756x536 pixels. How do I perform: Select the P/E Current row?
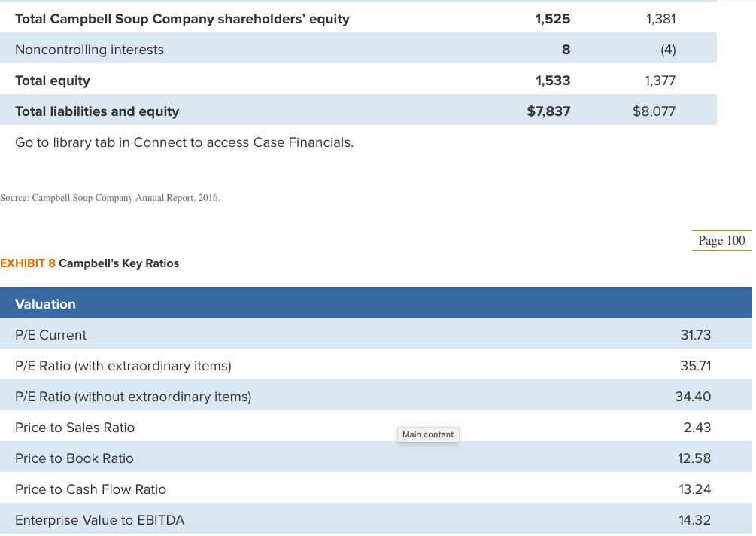click(50, 334)
